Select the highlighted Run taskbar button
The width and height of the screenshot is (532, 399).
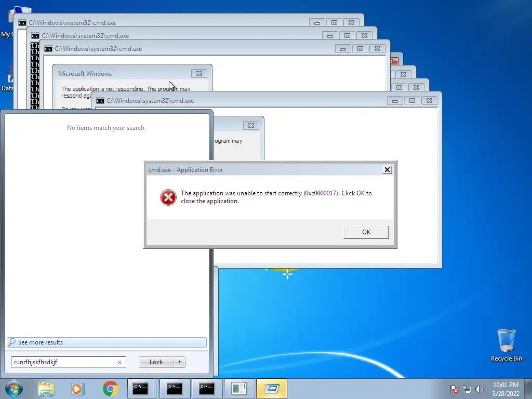(271, 389)
